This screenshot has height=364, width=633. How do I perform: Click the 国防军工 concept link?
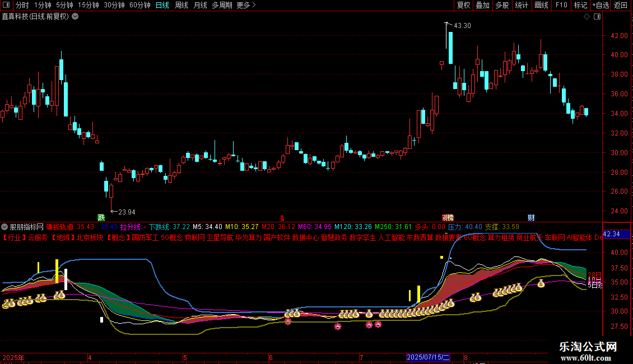click(x=145, y=237)
